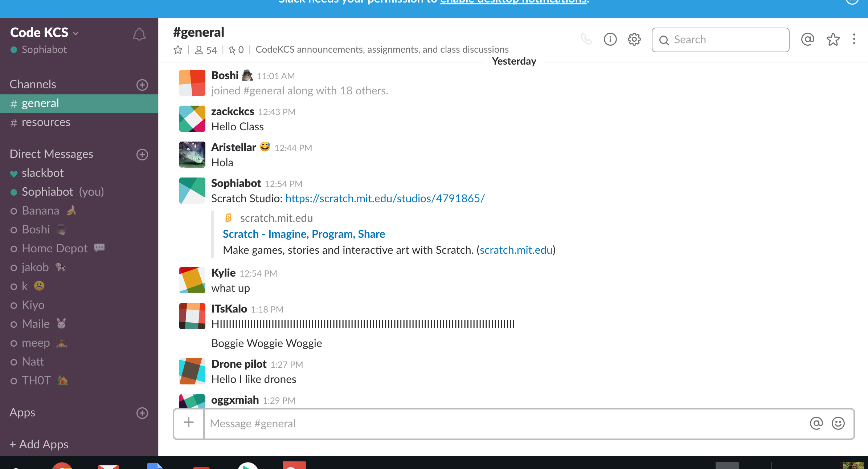868x469 pixels.
Task: Open starred items from header star
Action: pyautogui.click(x=833, y=39)
